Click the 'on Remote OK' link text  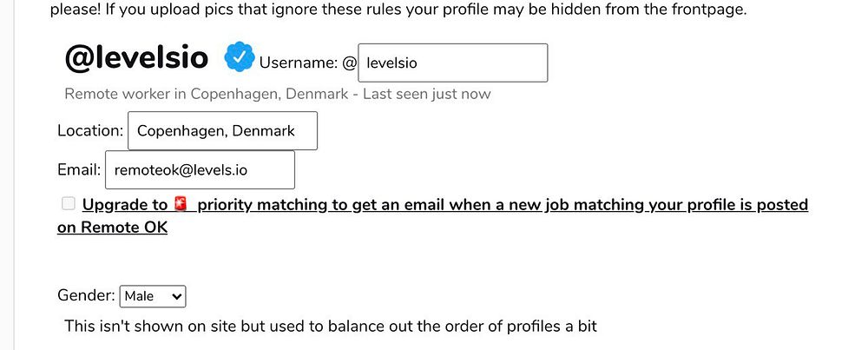112,228
